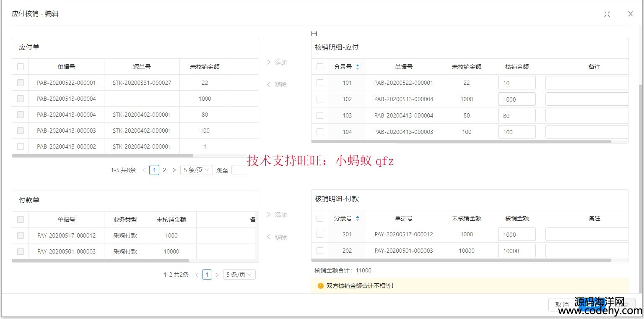
Task: Check entry 202 in 核销明细-付款
Action: (x=320, y=251)
